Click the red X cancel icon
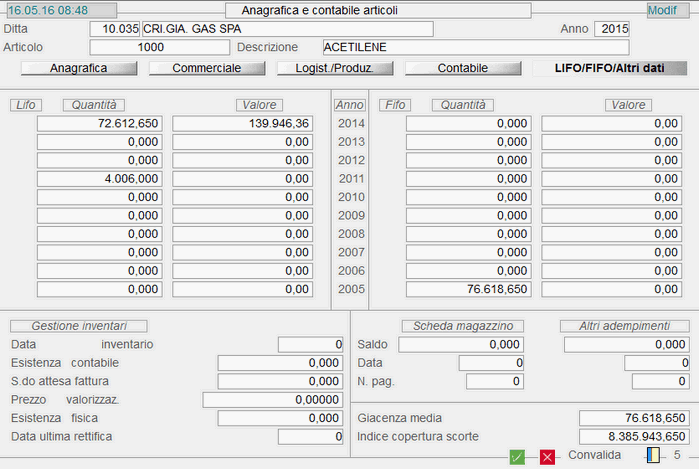This screenshot has height=469, width=699. point(547,457)
